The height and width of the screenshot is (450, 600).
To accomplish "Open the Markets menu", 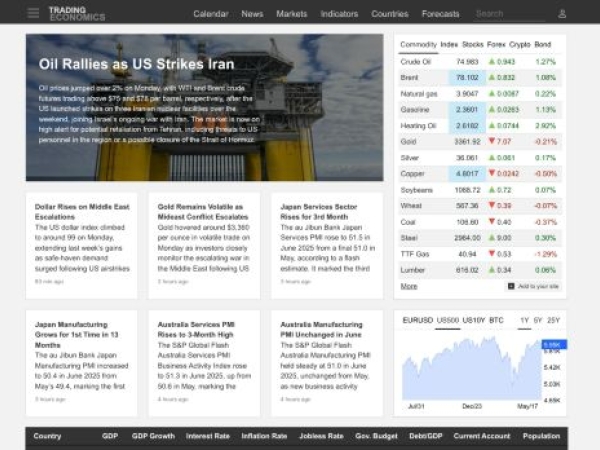I will [292, 14].
